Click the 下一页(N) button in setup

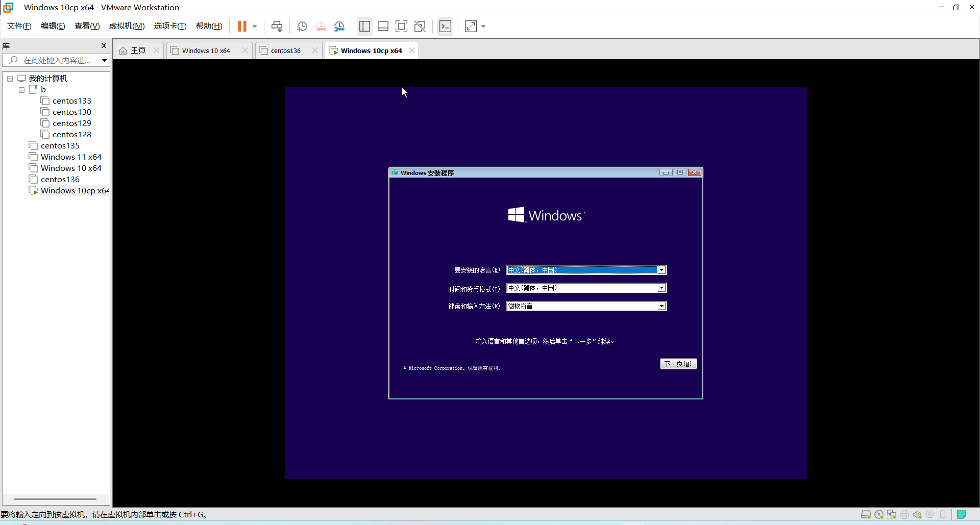coord(678,364)
